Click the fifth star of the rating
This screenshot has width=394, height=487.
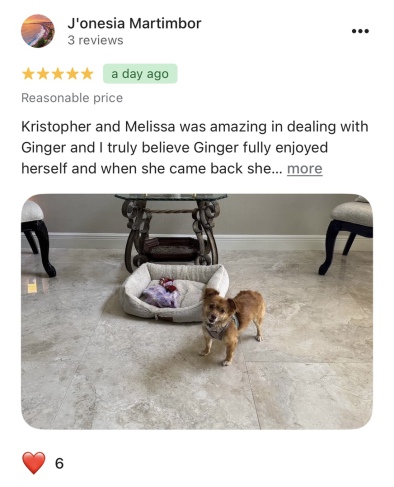(x=87, y=74)
